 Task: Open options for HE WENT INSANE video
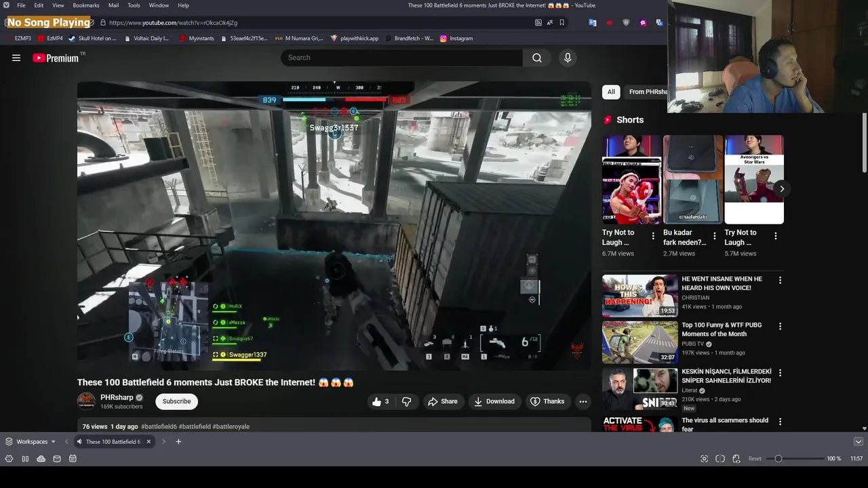[x=780, y=280]
